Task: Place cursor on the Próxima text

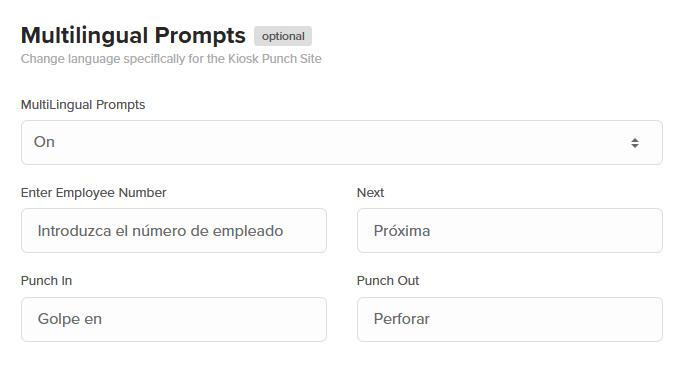Action: 402,231
